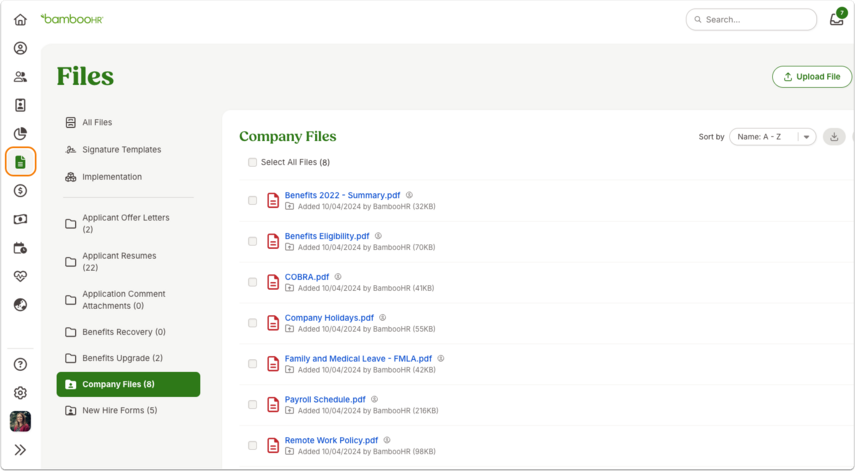Click the Upload File button
Image resolution: width=855 pixels, height=471 pixels.
(811, 77)
